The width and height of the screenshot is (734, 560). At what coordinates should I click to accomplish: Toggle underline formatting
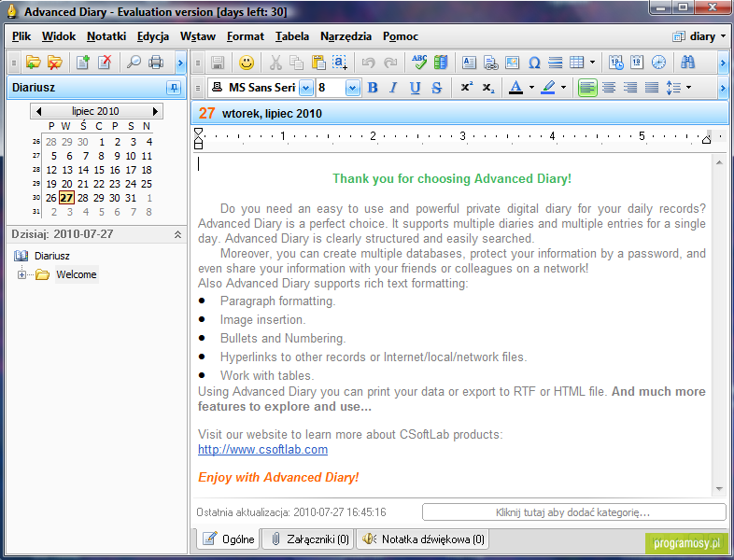pyautogui.click(x=415, y=88)
